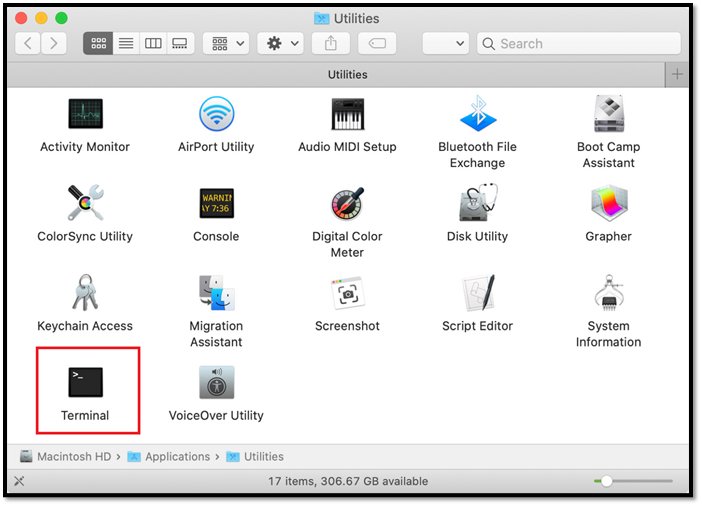Click the Share toolbar button
This screenshot has height=506, width=702.
pos(331,43)
